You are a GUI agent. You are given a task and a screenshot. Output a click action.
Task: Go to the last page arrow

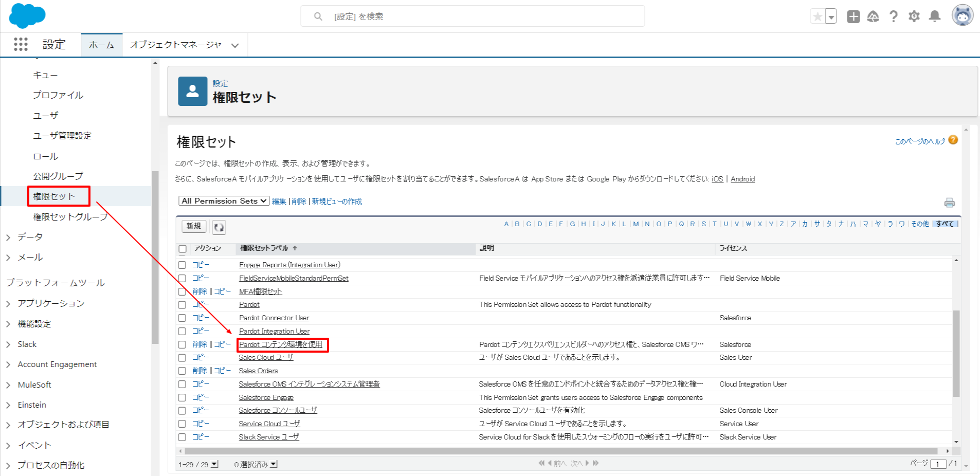596,463
